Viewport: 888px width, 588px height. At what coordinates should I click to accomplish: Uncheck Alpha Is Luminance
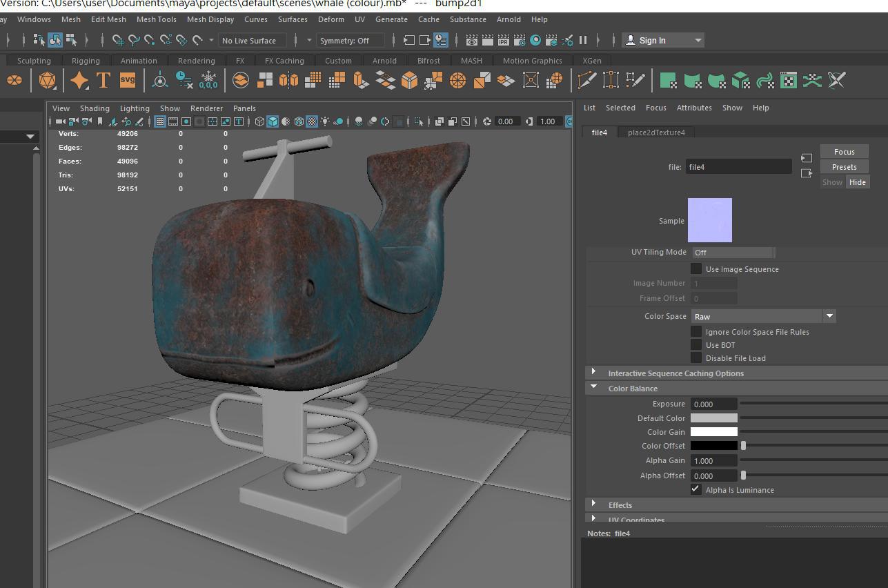click(x=696, y=489)
